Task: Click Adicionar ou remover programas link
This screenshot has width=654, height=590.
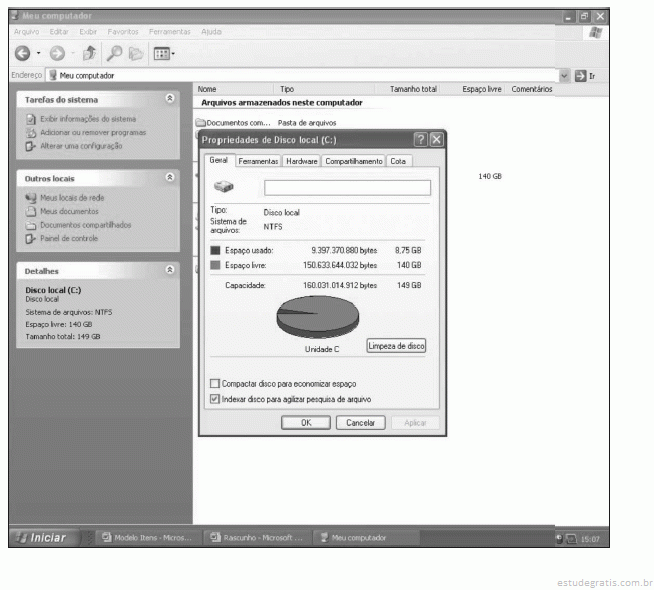Action: pyautogui.click(x=93, y=132)
